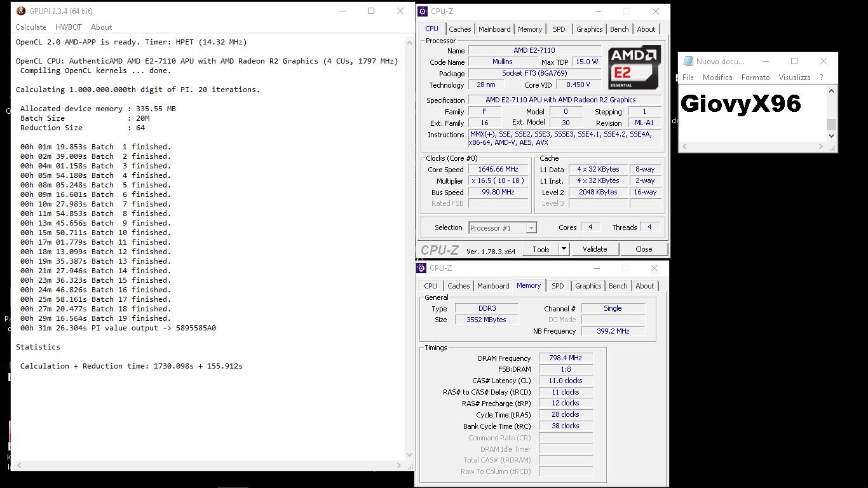Click the CPU-Z icon in the upper window title bar

pos(423,11)
